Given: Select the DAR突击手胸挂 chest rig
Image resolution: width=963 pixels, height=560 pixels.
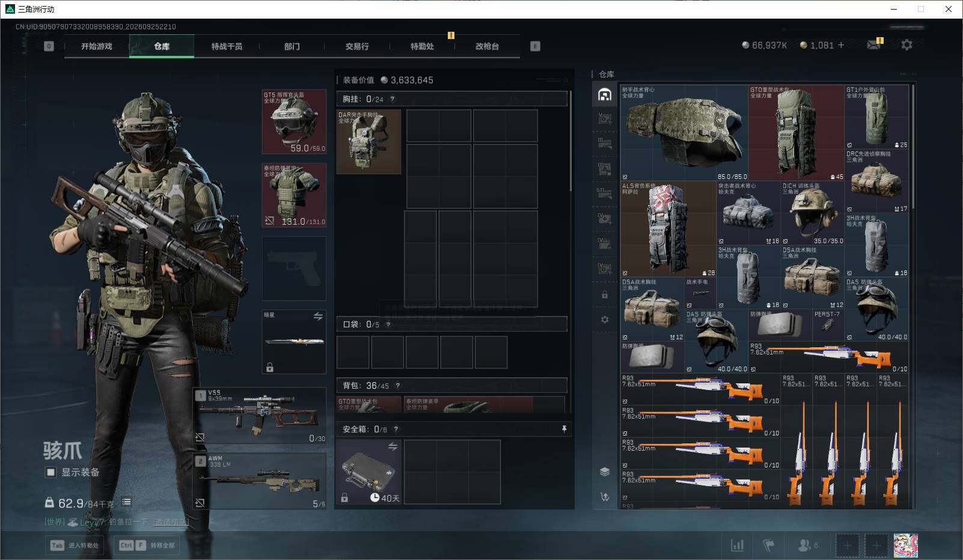Looking at the screenshot, I should [x=368, y=142].
